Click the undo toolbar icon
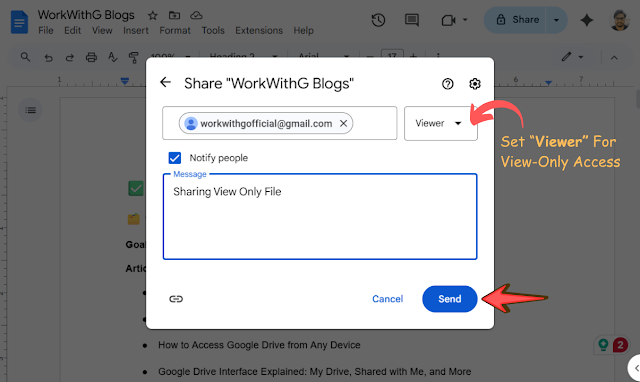Viewport: 640px width, 382px height. 49,58
